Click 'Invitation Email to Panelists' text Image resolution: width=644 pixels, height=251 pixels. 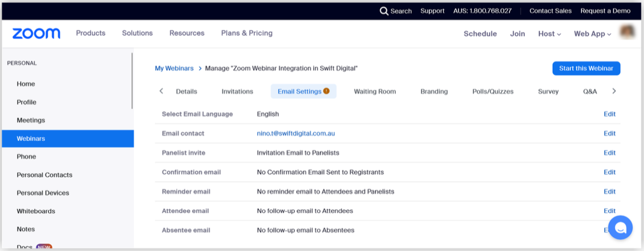point(298,153)
